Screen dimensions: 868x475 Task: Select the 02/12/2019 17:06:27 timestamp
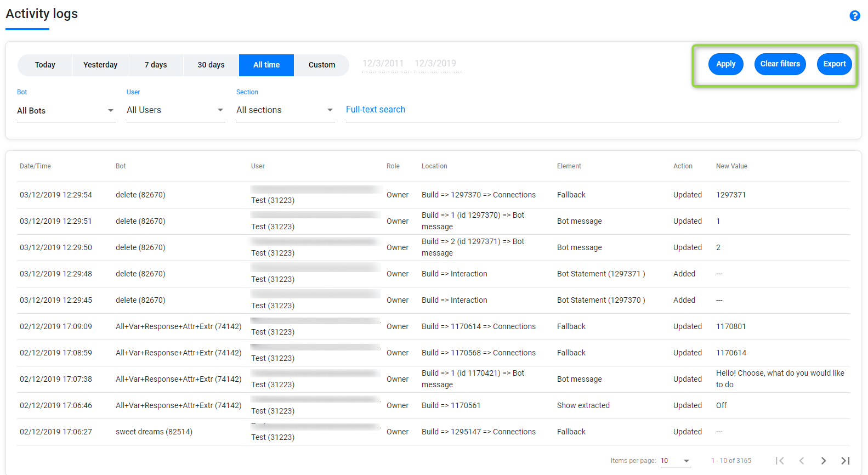[56, 432]
